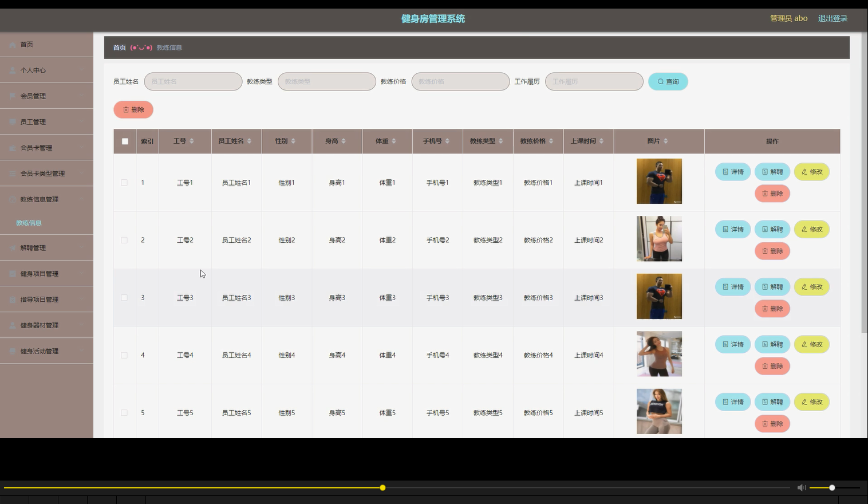This screenshot has width=868, height=504.
Task: Toggle sort arrows on 体重 column
Action: 394,141
